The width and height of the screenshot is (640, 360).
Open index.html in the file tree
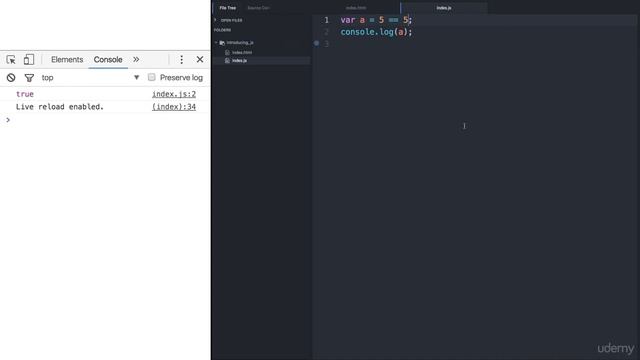(x=242, y=53)
